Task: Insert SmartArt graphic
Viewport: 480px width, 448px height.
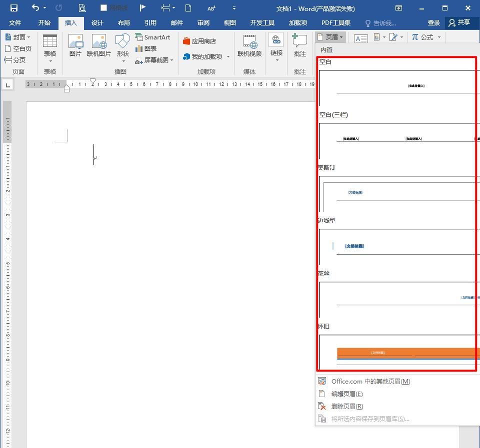Action: click(x=152, y=37)
